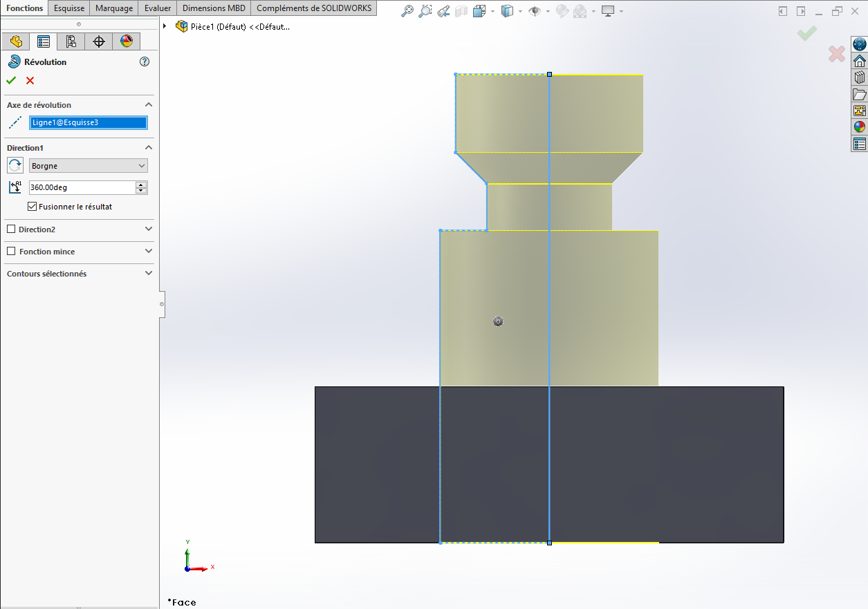This screenshot has width=868, height=609.
Task: Enable the Fonction mince checkbox
Action: 11,252
